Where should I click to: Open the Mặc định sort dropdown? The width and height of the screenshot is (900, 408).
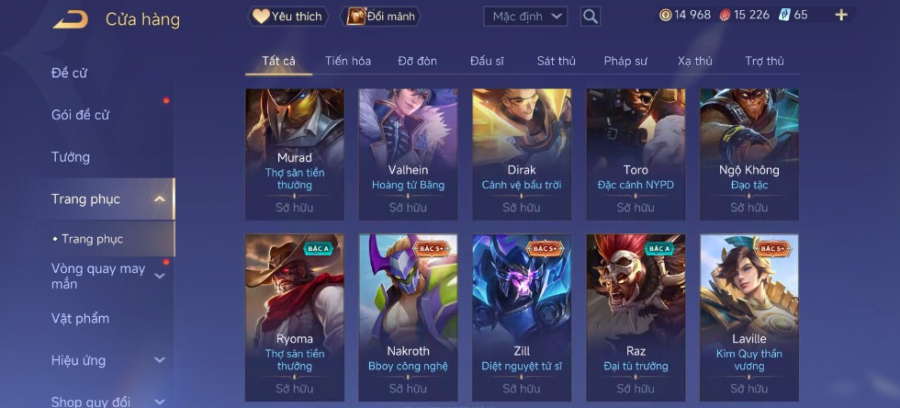[x=525, y=17]
